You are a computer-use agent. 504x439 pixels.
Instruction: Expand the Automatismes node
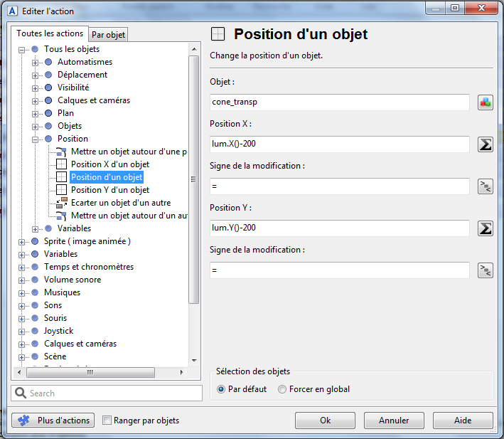point(35,63)
